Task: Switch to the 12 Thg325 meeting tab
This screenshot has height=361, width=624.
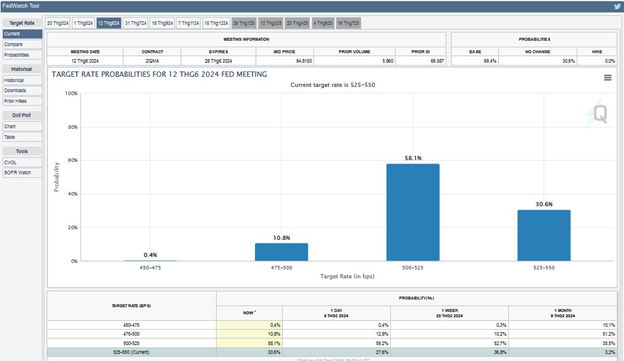Action: click(x=271, y=23)
